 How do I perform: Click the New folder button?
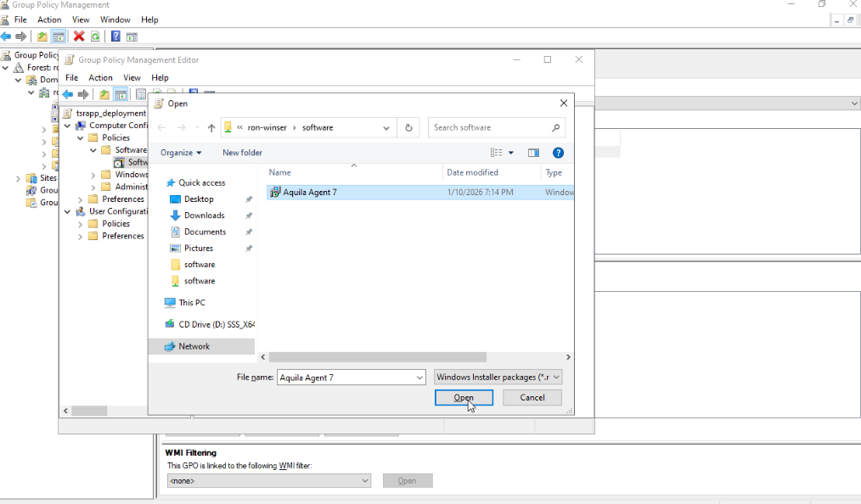pos(242,153)
